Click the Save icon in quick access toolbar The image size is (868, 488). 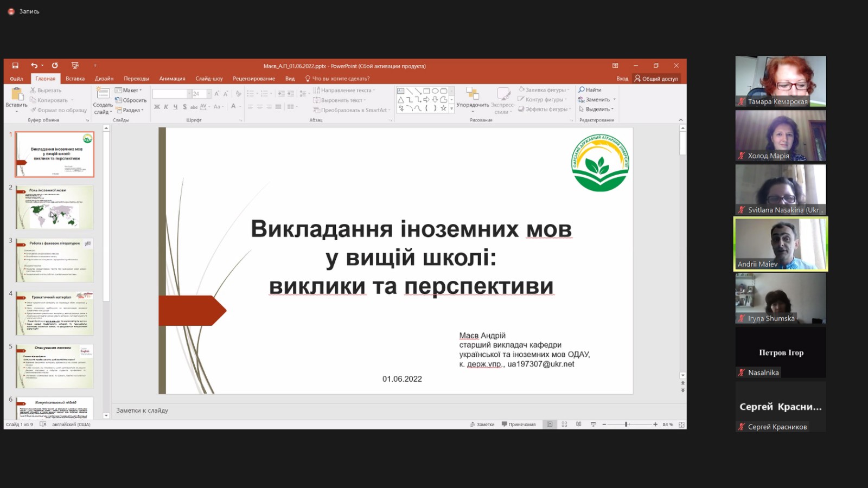point(15,66)
